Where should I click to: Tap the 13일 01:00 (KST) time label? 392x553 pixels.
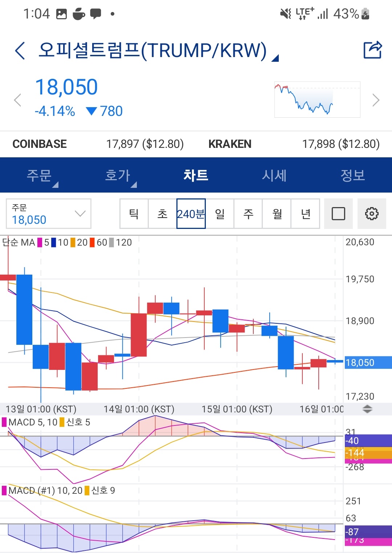pos(41,409)
